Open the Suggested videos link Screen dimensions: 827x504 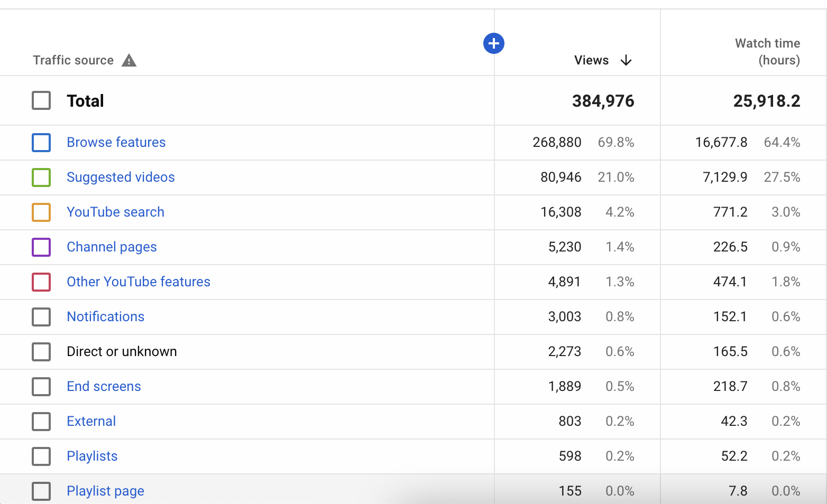coord(121,177)
